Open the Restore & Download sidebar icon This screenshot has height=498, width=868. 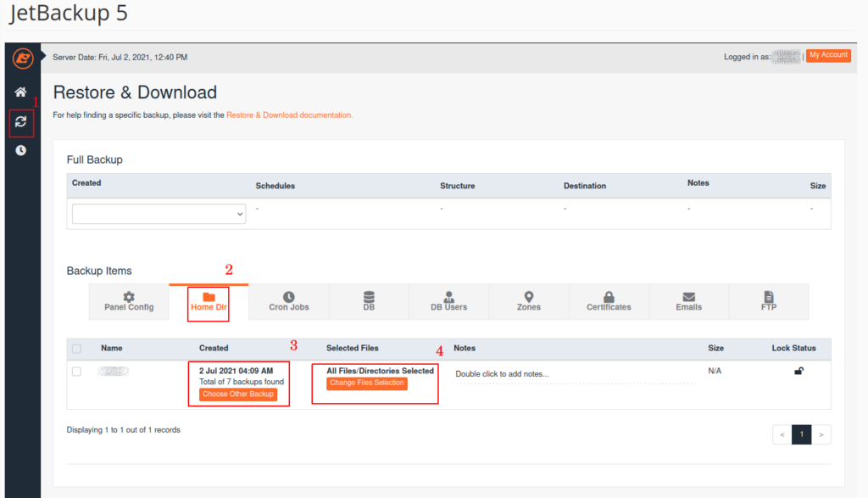[x=20, y=122]
